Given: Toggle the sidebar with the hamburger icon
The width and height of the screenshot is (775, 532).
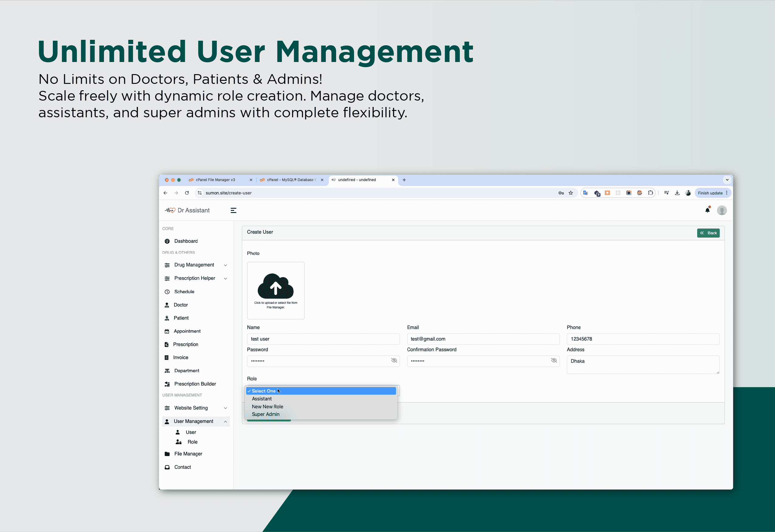Looking at the screenshot, I should pos(233,210).
